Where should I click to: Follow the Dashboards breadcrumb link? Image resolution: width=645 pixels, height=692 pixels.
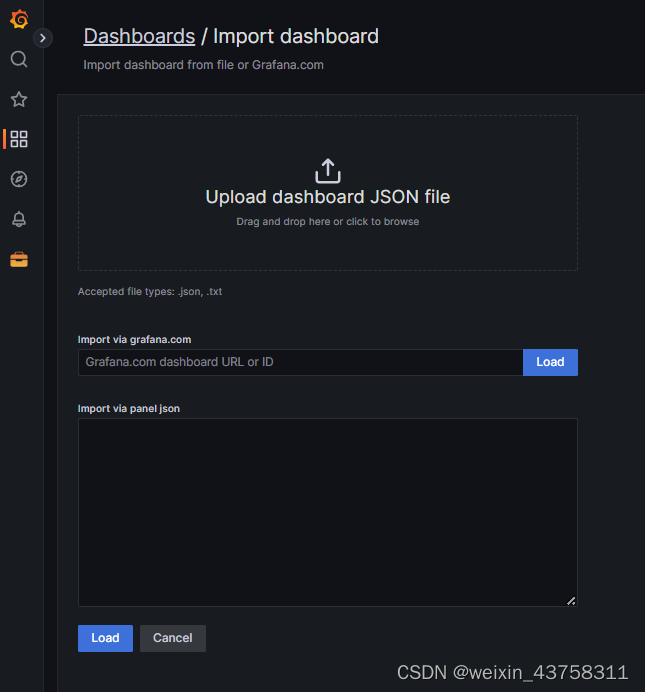click(x=139, y=36)
